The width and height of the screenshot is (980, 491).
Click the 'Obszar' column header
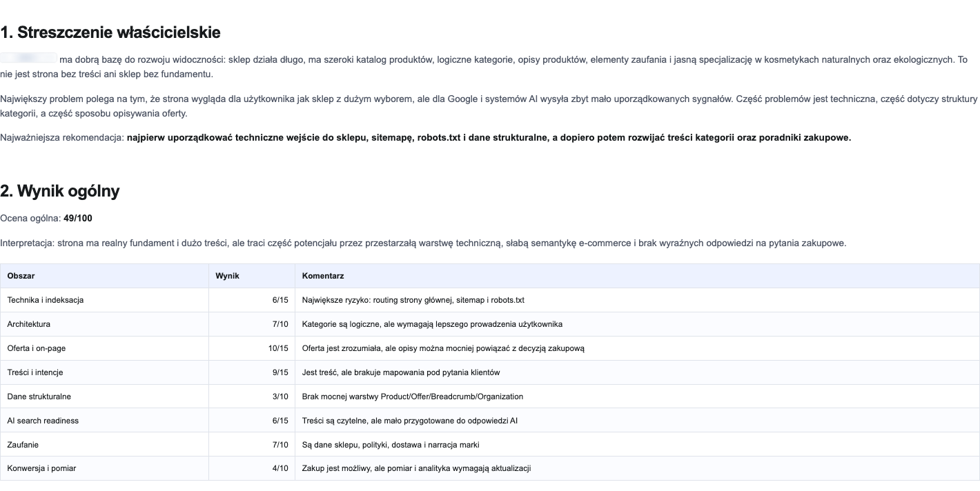pos(104,276)
